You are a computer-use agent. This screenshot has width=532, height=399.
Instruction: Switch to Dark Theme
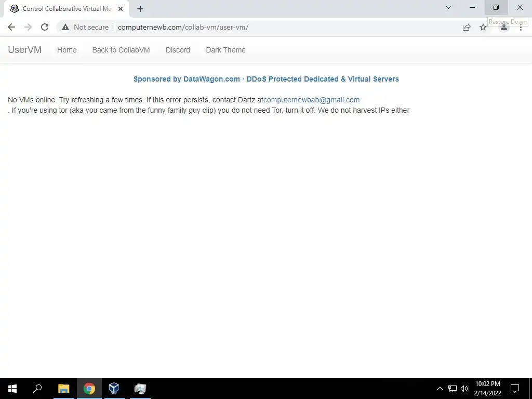225,50
